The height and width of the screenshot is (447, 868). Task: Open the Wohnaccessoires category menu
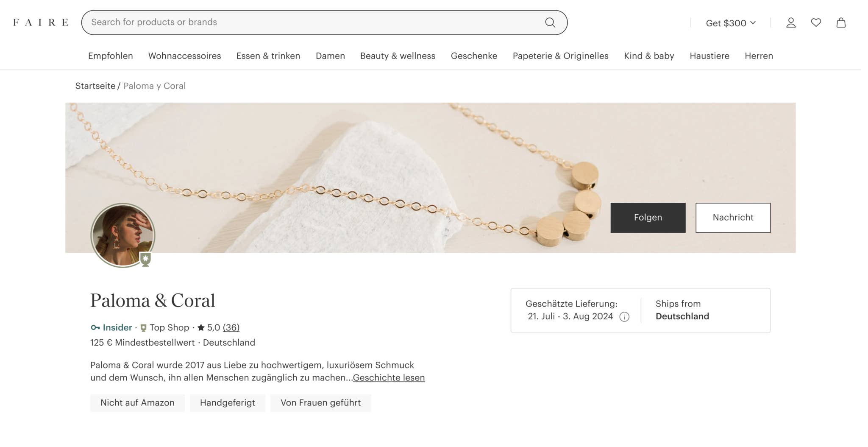(x=184, y=56)
